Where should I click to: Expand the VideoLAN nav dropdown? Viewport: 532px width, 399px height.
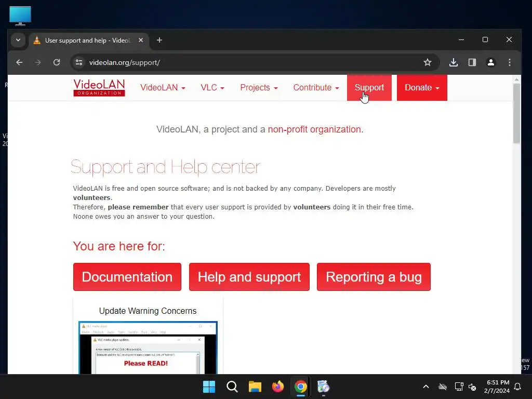click(x=163, y=87)
